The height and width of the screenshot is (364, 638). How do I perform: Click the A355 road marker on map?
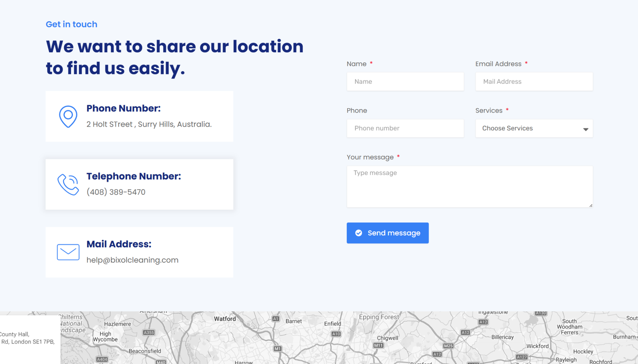149,333
